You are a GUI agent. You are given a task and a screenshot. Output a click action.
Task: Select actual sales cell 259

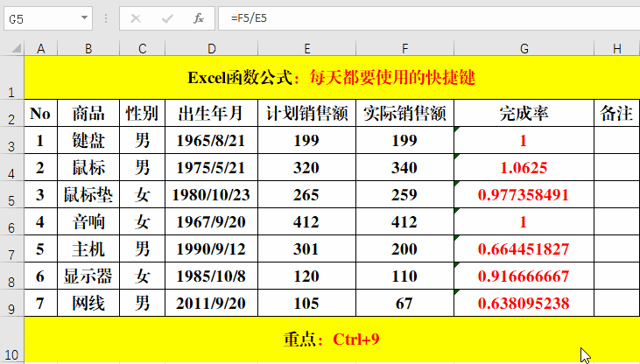coord(404,194)
